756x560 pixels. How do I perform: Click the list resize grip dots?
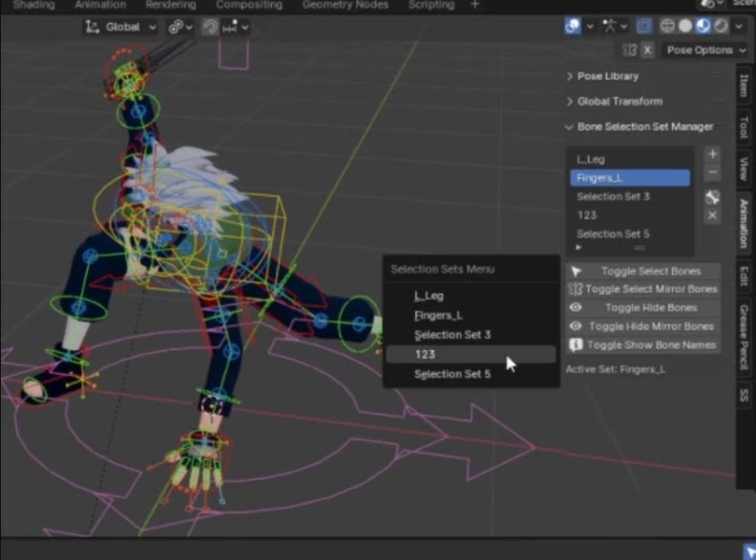coord(640,248)
